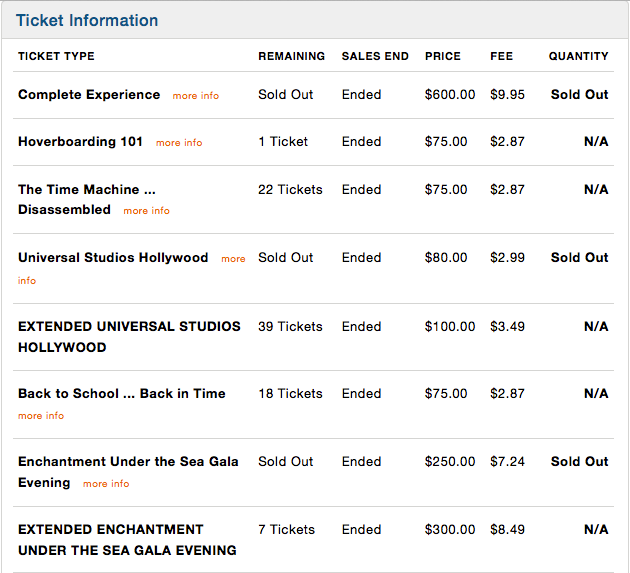Image resolution: width=630 pixels, height=573 pixels.
Task: Select the Universal Studios Hollywood ticket name
Action: tap(113, 257)
